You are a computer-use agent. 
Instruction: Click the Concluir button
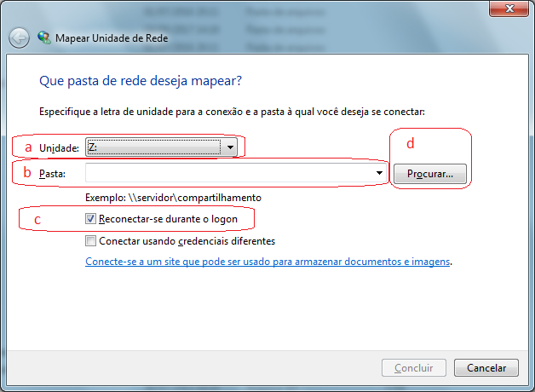pyautogui.click(x=414, y=368)
